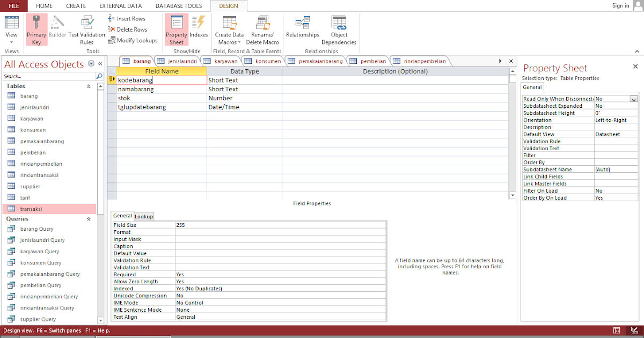Switch to Datasheet View from status bar
This screenshot has width=644, height=338.
(617, 330)
